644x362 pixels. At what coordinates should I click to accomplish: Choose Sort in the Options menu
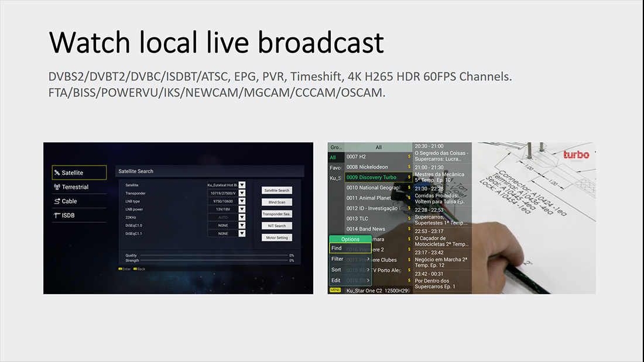[x=350, y=270]
